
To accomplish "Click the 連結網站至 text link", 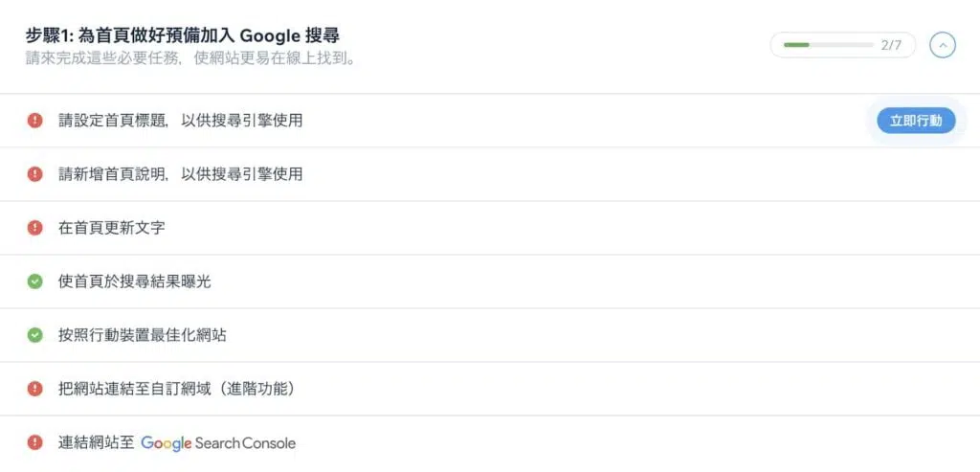I will (97, 443).
